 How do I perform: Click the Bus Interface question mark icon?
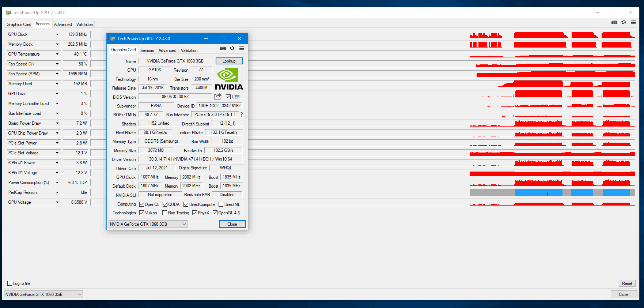242,114
